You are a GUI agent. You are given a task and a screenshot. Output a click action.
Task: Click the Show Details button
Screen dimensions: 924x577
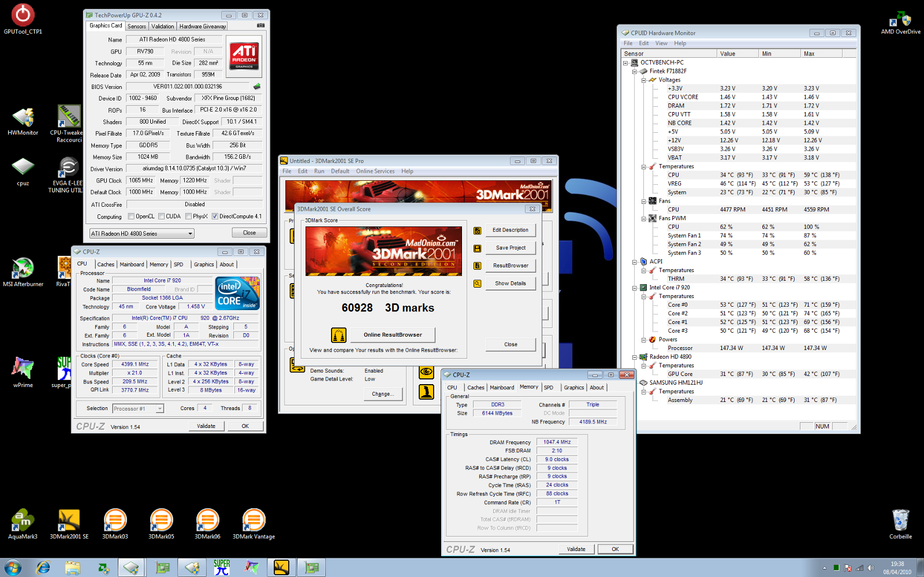point(511,284)
